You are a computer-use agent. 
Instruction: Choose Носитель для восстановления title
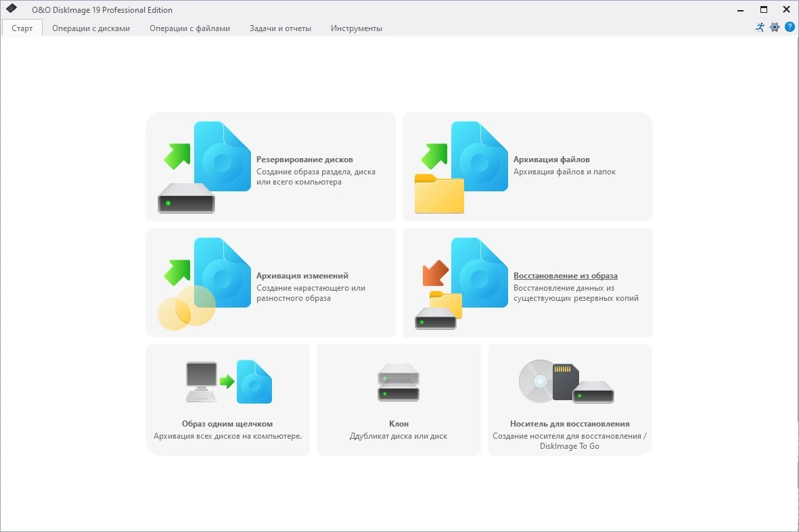[570, 424]
